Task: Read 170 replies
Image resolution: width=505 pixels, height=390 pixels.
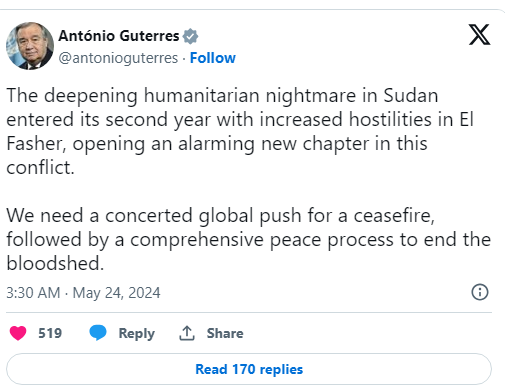Action: (x=249, y=369)
